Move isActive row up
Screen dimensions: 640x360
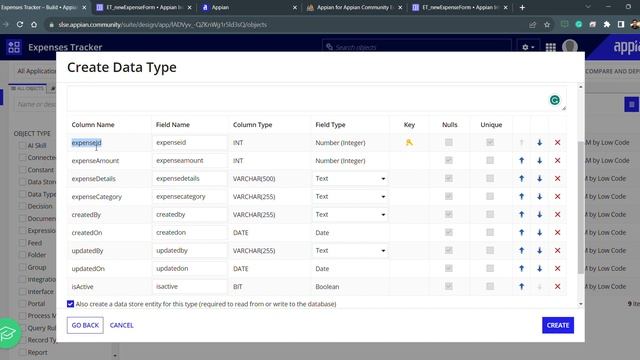521,287
